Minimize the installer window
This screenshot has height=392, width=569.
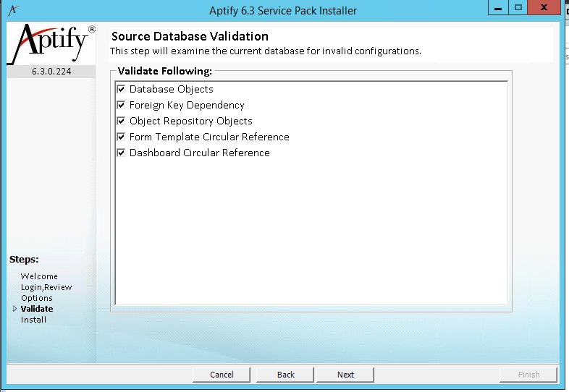click(x=498, y=8)
